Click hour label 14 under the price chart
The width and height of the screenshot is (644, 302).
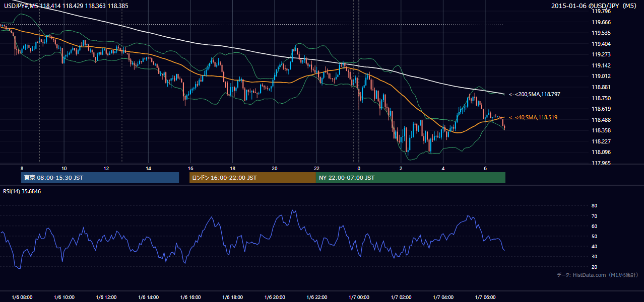[148, 168]
